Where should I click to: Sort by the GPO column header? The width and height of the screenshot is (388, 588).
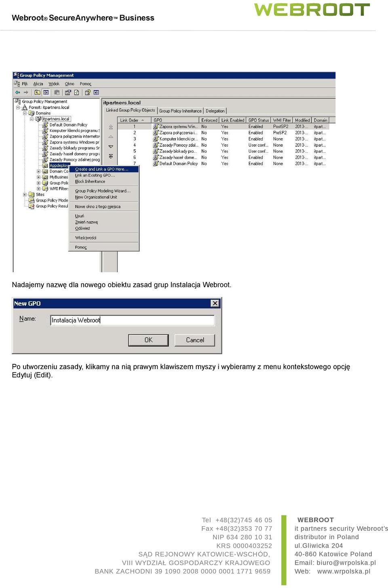pos(175,120)
